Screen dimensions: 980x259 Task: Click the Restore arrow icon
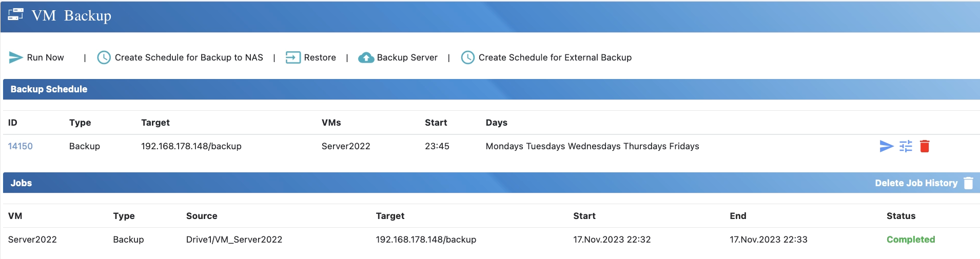293,57
